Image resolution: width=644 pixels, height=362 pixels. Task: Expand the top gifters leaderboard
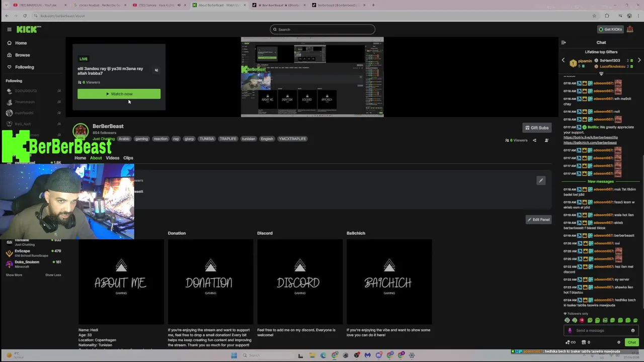[601, 74]
